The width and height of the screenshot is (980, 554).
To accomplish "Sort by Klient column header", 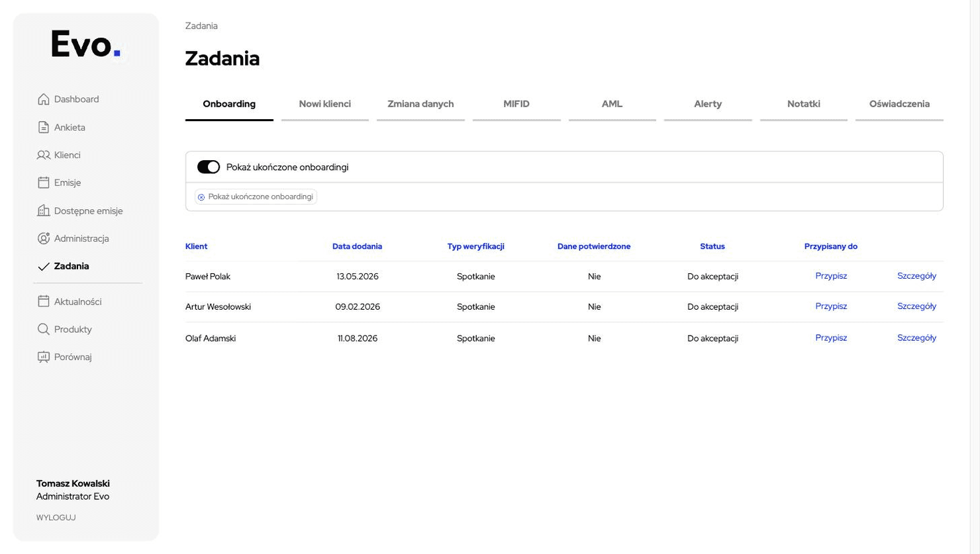I will click(x=196, y=246).
